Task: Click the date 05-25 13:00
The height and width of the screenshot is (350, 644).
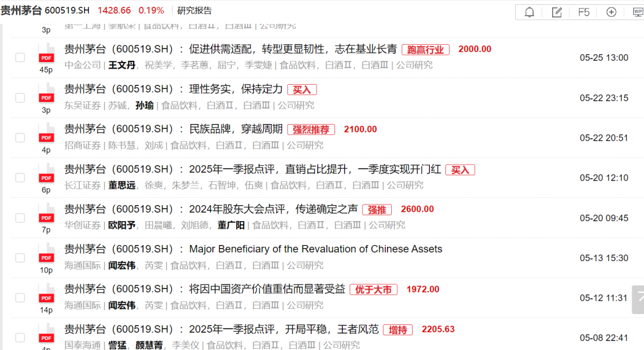Action: pyautogui.click(x=603, y=57)
